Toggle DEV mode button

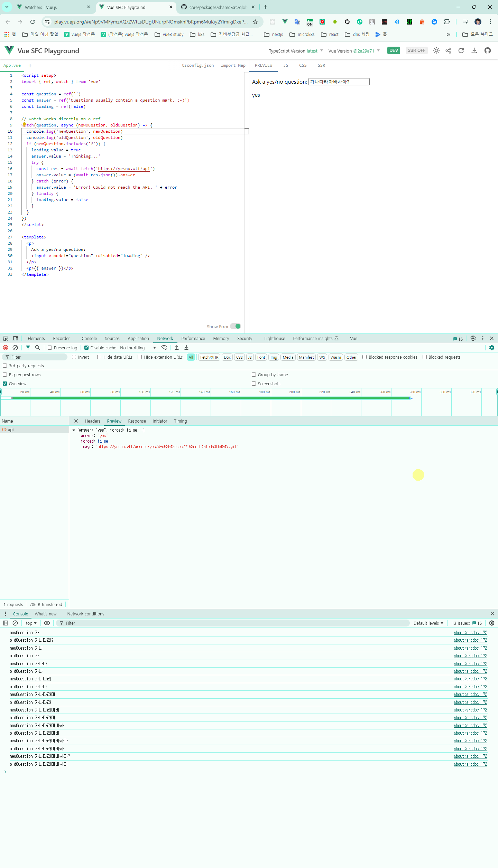[x=394, y=50]
